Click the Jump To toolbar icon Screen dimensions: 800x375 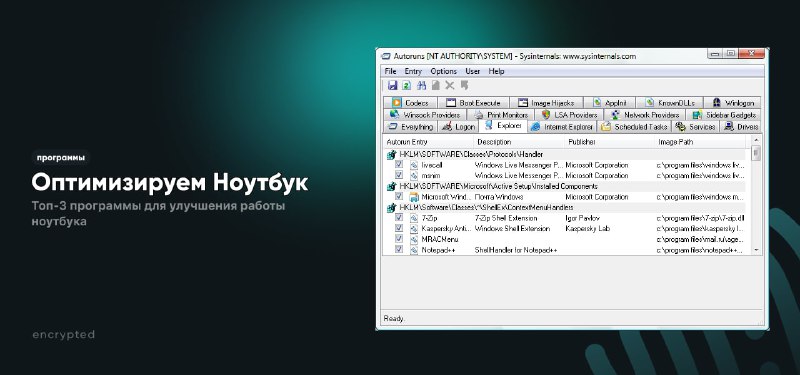pyautogui.click(x=464, y=85)
